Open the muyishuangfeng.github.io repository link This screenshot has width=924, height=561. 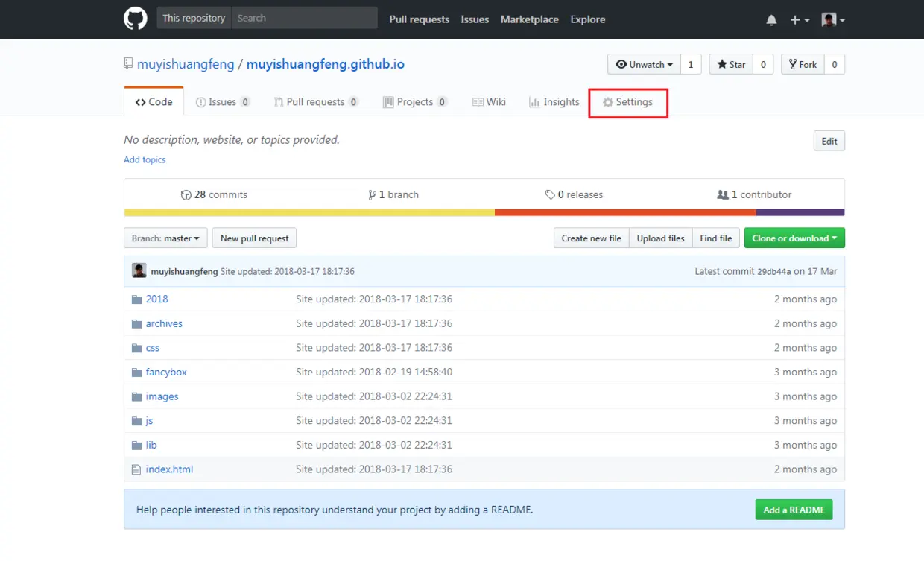tap(326, 64)
